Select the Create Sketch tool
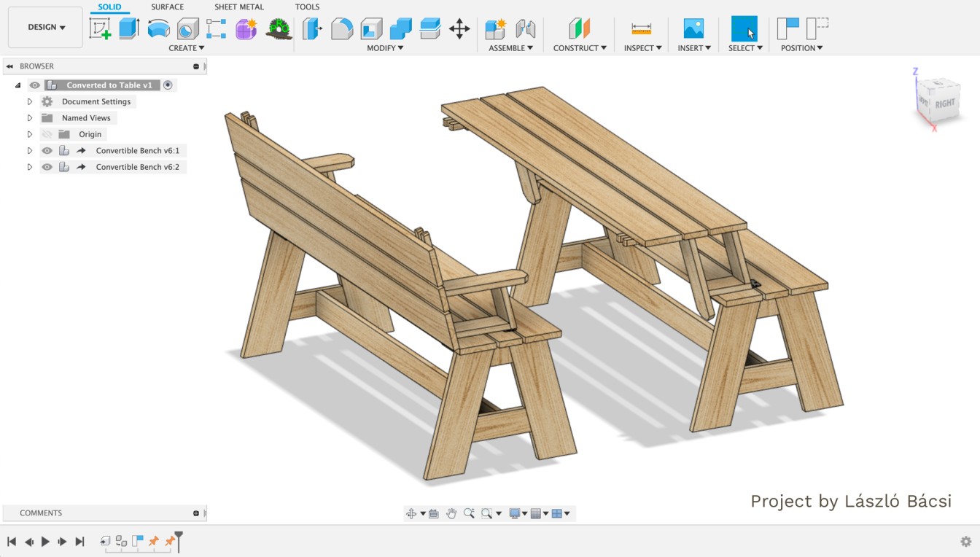Image resolution: width=980 pixels, height=557 pixels. pos(100,29)
